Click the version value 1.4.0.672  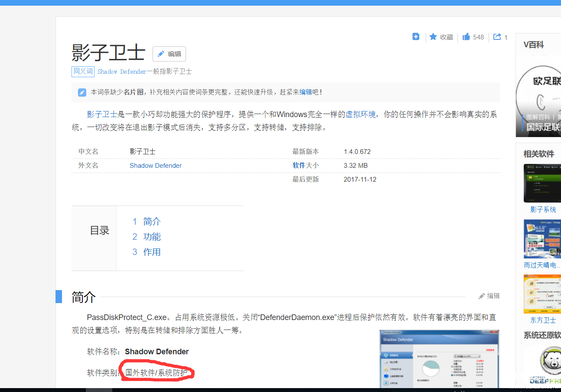tap(357, 152)
